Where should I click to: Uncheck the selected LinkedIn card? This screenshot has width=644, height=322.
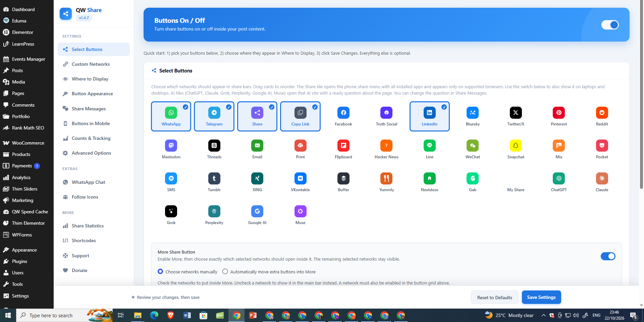(x=430, y=116)
